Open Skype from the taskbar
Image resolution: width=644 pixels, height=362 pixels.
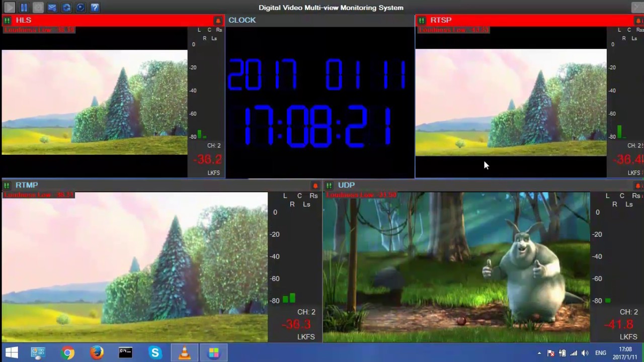click(155, 352)
